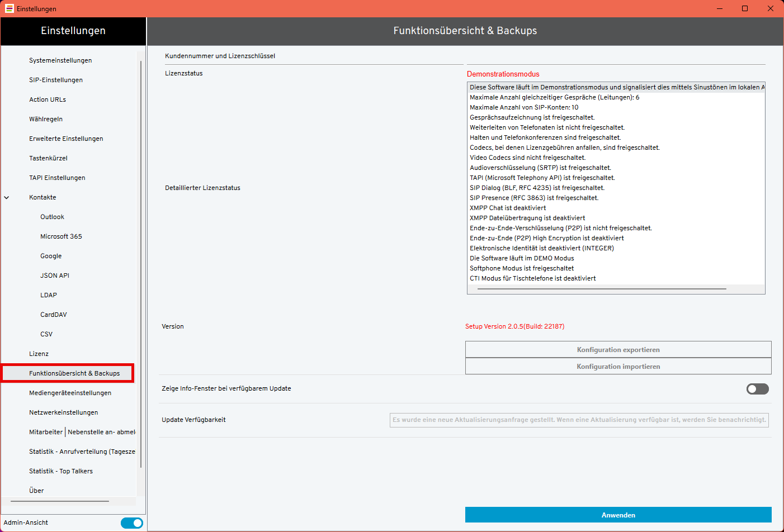Open SIP-Einstellungen settings page
This screenshot has width=784, height=532.
56,80
